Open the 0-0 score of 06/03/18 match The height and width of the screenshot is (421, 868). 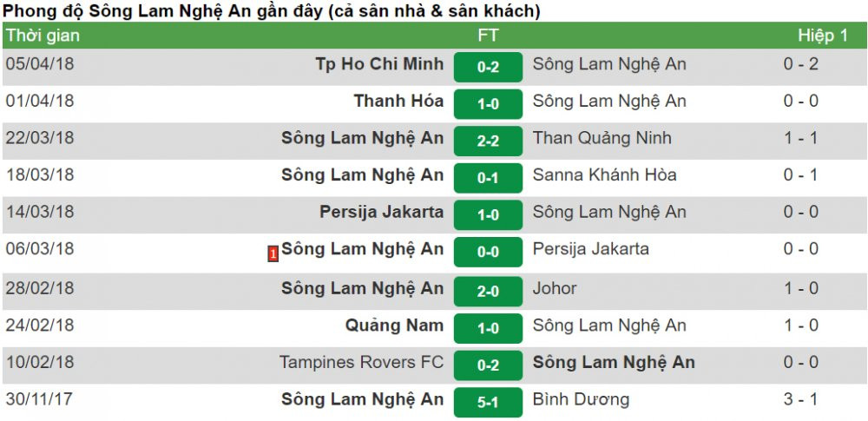tap(488, 252)
